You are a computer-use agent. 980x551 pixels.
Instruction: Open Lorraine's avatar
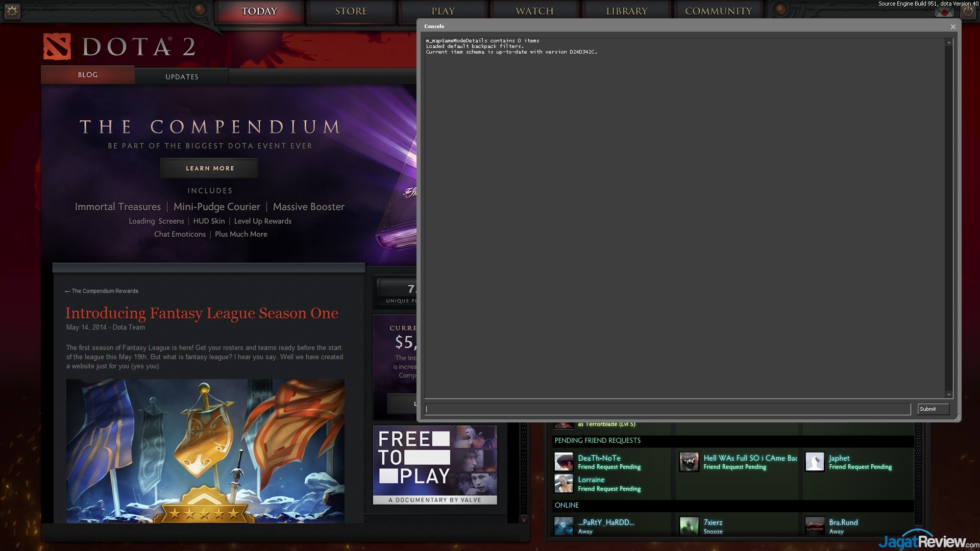pyautogui.click(x=564, y=484)
